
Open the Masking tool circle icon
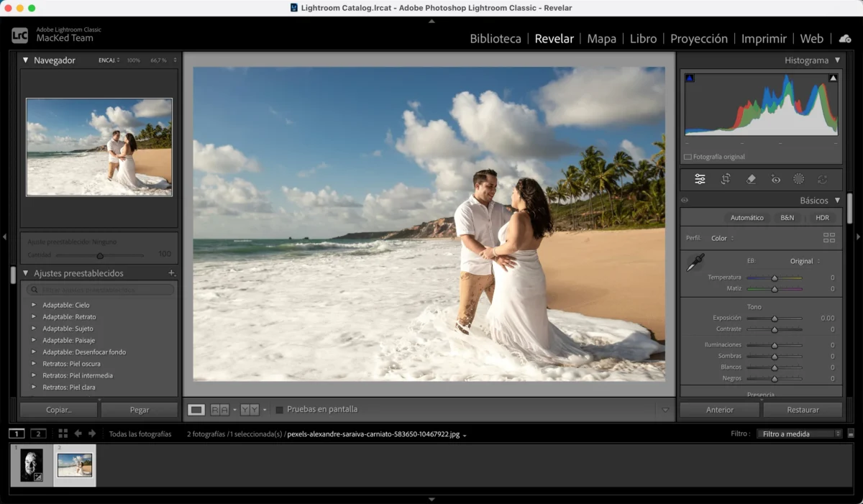(798, 179)
